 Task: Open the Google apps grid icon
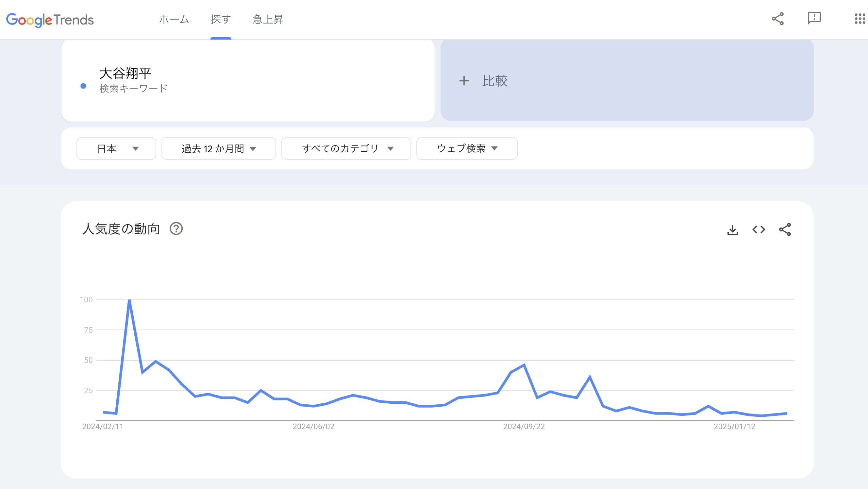[860, 19]
